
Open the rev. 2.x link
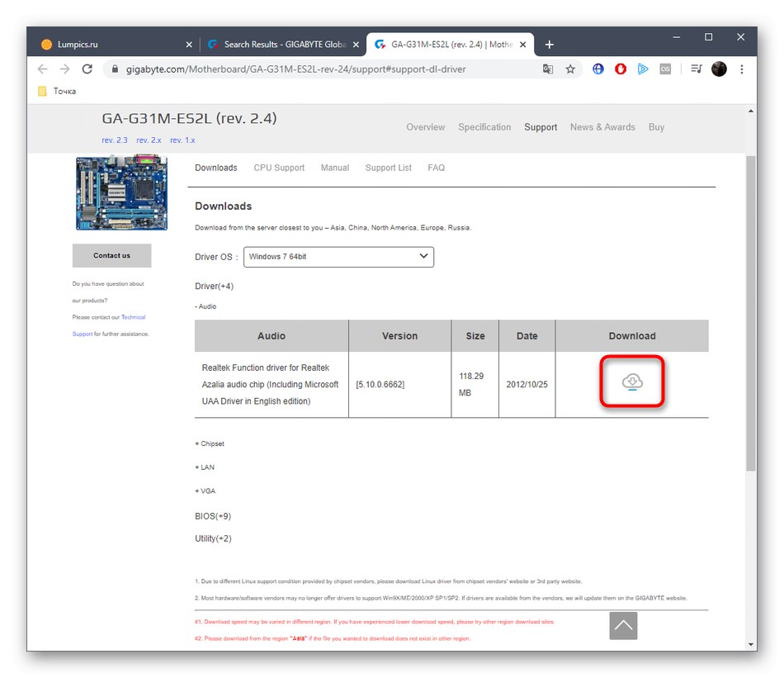tap(149, 140)
